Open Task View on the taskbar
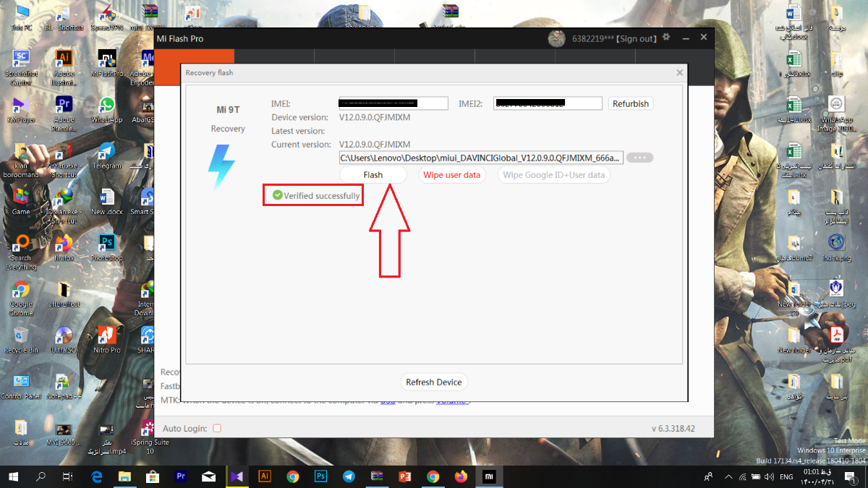868x488 pixels. [x=67, y=476]
